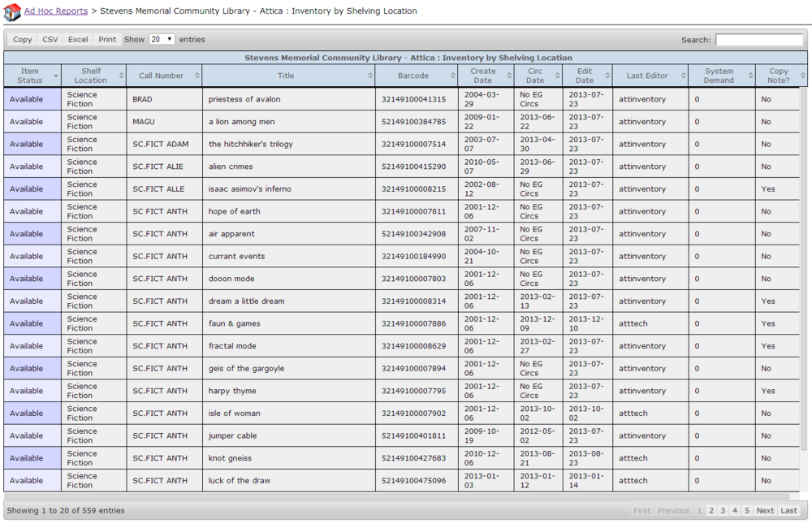
Task: Select the title 'isaac asimov's inferno'
Action: coord(249,189)
